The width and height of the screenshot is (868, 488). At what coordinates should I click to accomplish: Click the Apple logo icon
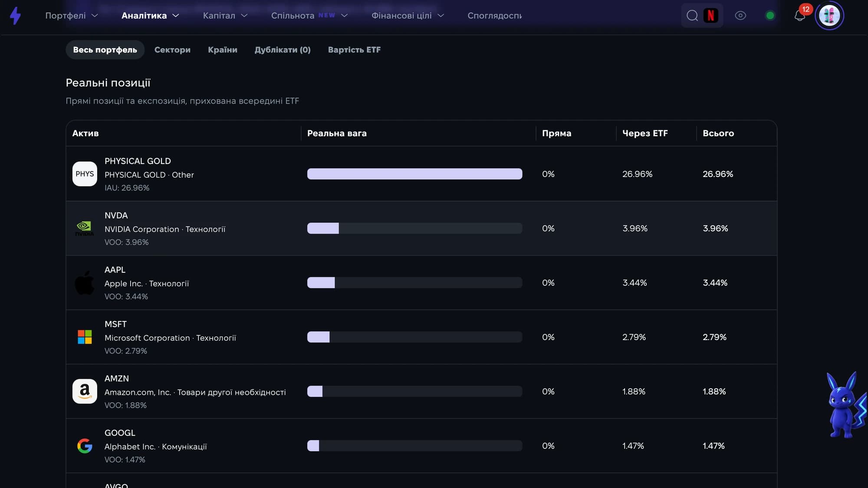tap(85, 282)
